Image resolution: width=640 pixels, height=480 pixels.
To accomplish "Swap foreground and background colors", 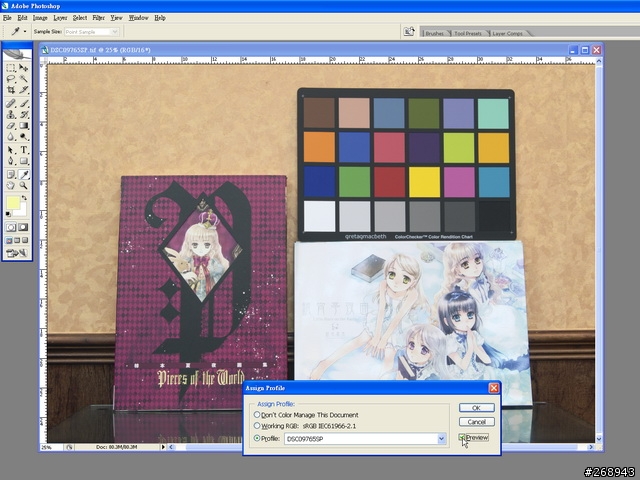I will coord(24,198).
